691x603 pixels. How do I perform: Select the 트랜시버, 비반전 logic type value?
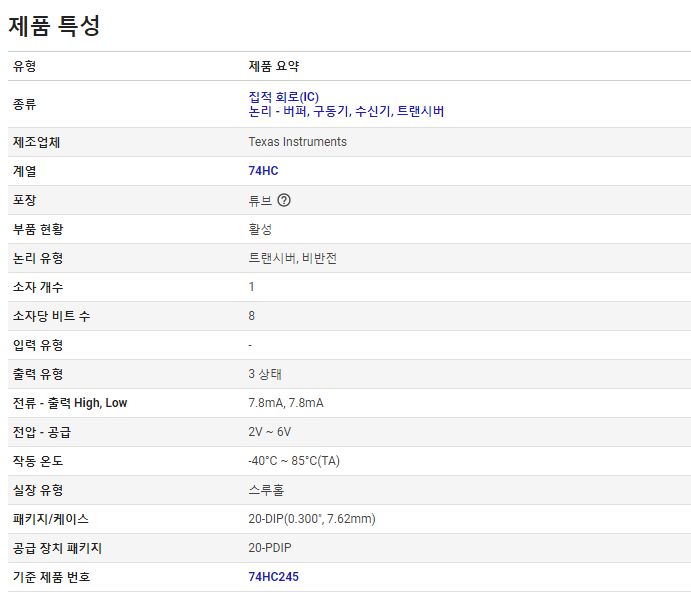pos(292,258)
